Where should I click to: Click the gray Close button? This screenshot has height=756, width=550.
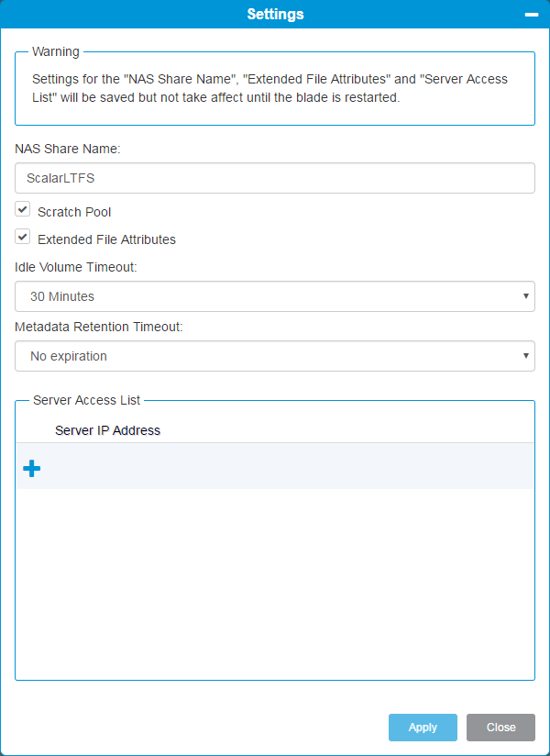pyautogui.click(x=500, y=728)
